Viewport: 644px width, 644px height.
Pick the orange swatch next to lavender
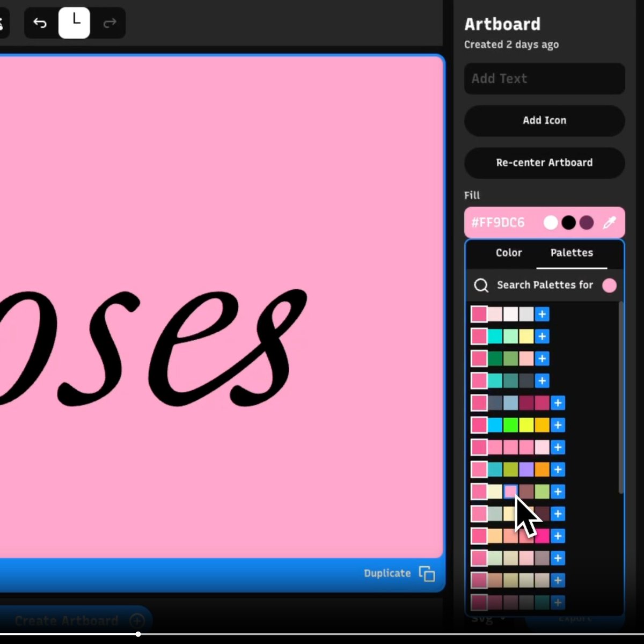click(x=542, y=470)
